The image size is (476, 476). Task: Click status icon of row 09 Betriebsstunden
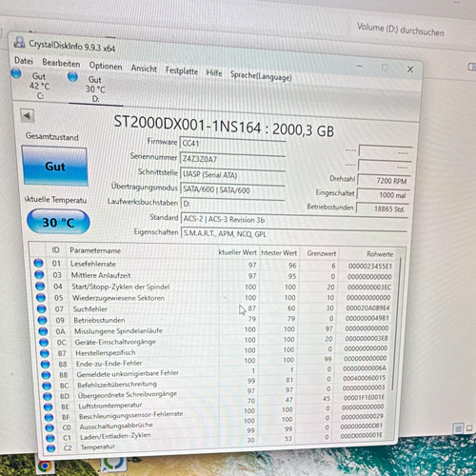(x=42, y=320)
